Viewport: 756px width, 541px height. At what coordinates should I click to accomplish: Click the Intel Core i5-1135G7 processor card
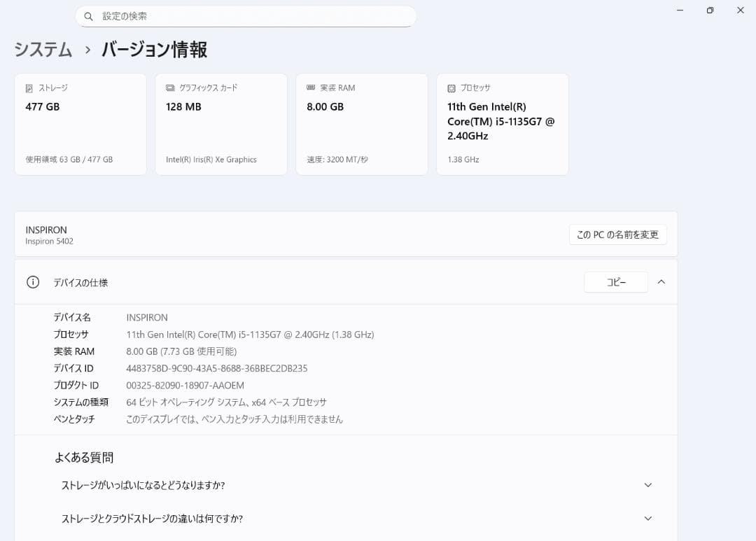[502, 124]
